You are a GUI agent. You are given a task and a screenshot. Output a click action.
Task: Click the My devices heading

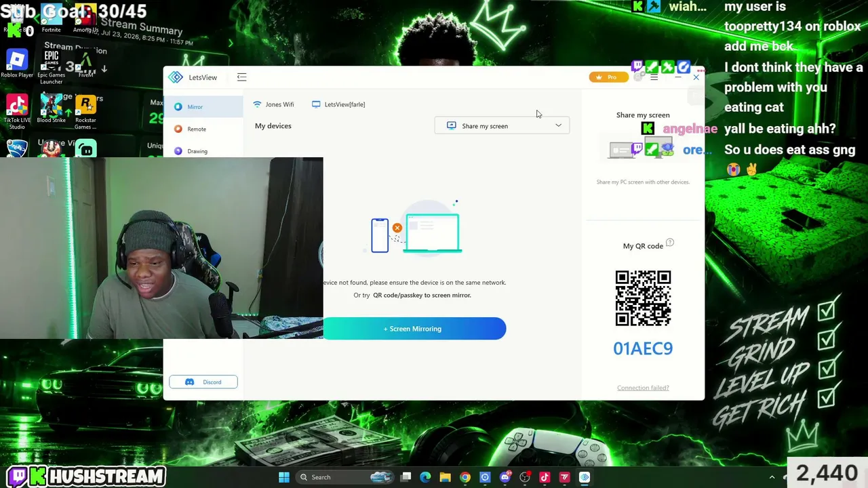point(273,126)
